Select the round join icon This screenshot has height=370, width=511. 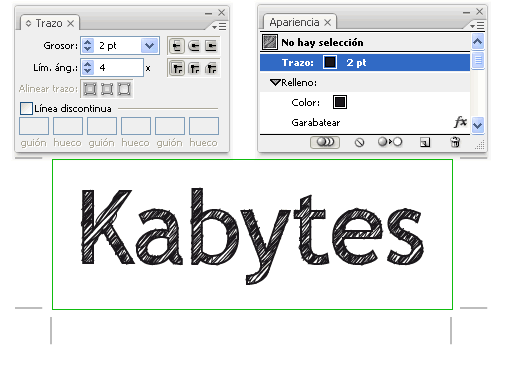(194, 68)
